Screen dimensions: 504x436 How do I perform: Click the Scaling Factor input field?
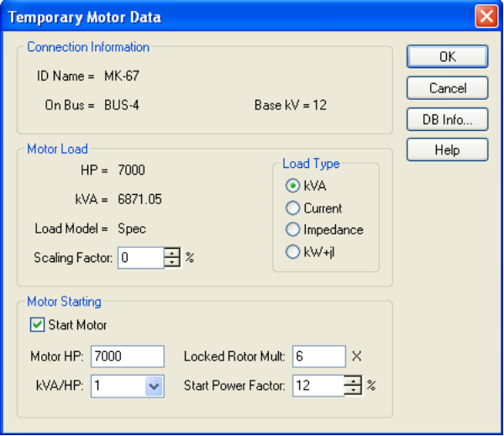tap(139, 257)
